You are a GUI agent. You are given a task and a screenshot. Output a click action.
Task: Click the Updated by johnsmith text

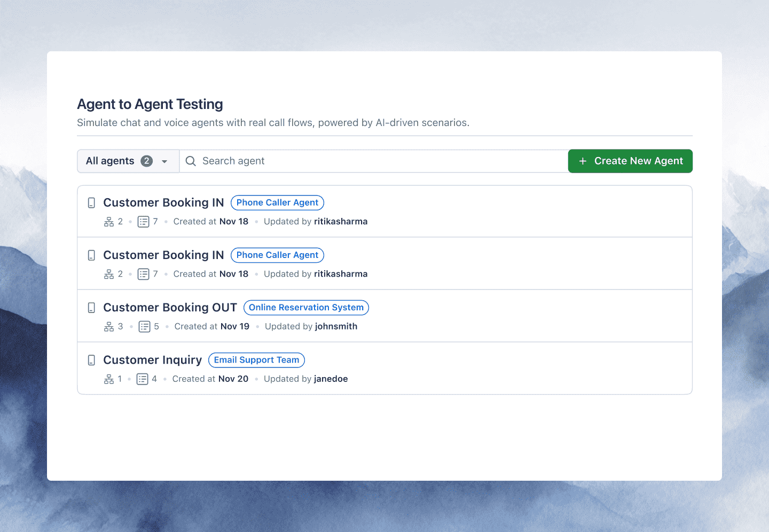point(311,326)
